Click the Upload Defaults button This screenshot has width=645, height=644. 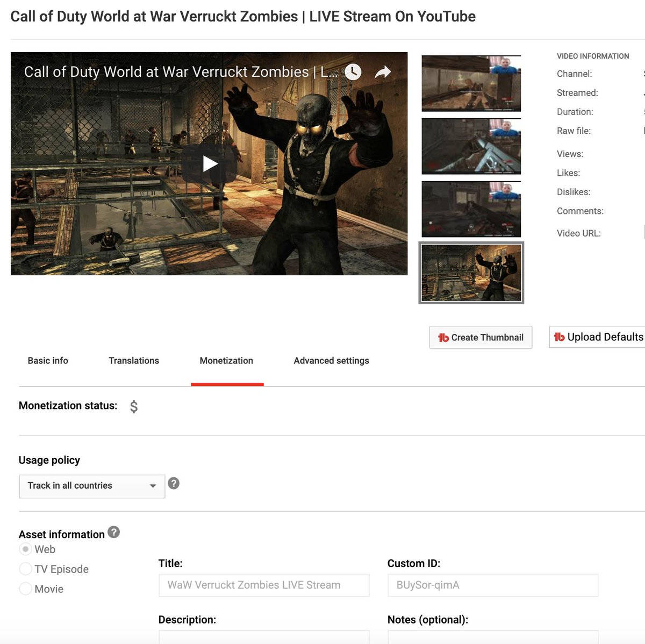[597, 337]
